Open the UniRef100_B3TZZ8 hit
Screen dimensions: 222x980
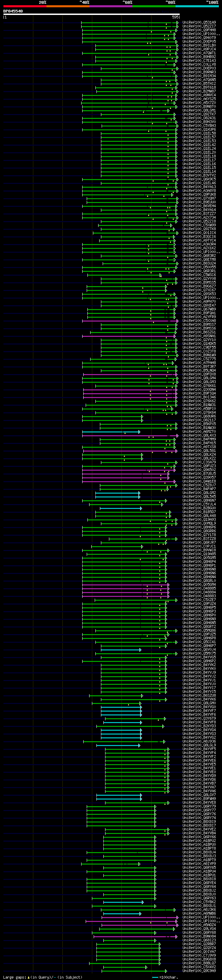[x=199, y=539]
